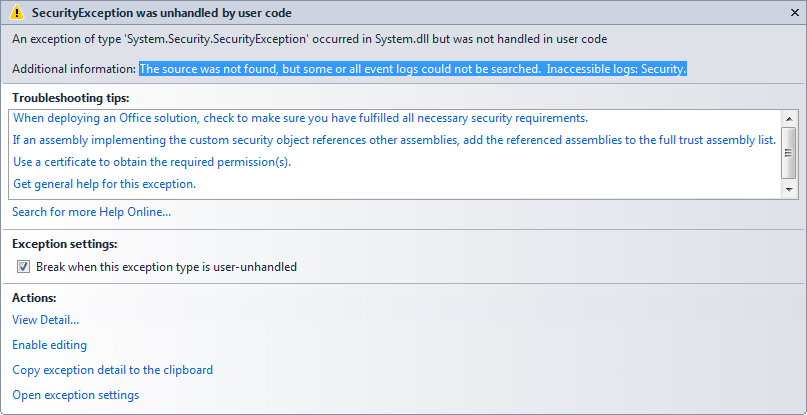Click the Enable editing action
807x415 pixels.
[x=49, y=345]
